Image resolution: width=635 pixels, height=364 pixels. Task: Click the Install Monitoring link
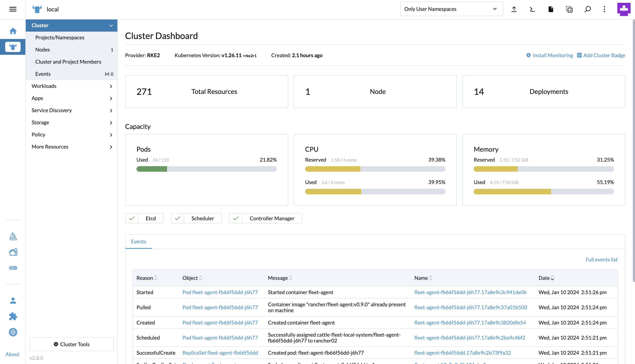coord(552,55)
